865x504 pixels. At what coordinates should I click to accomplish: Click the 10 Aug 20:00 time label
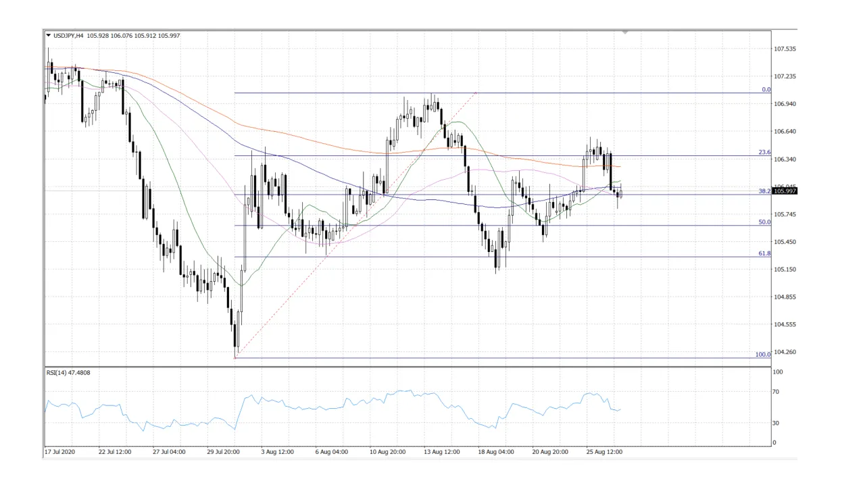[x=387, y=451]
